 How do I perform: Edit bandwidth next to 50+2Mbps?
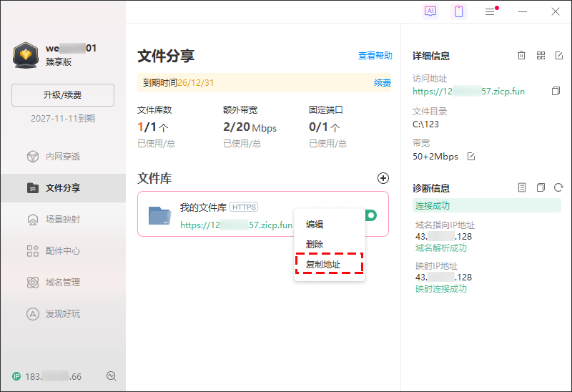pos(470,157)
